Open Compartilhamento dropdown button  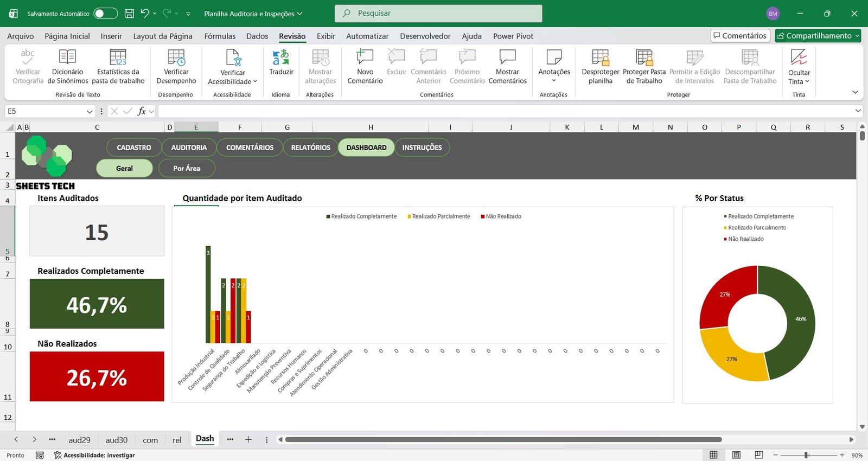point(818,36)
